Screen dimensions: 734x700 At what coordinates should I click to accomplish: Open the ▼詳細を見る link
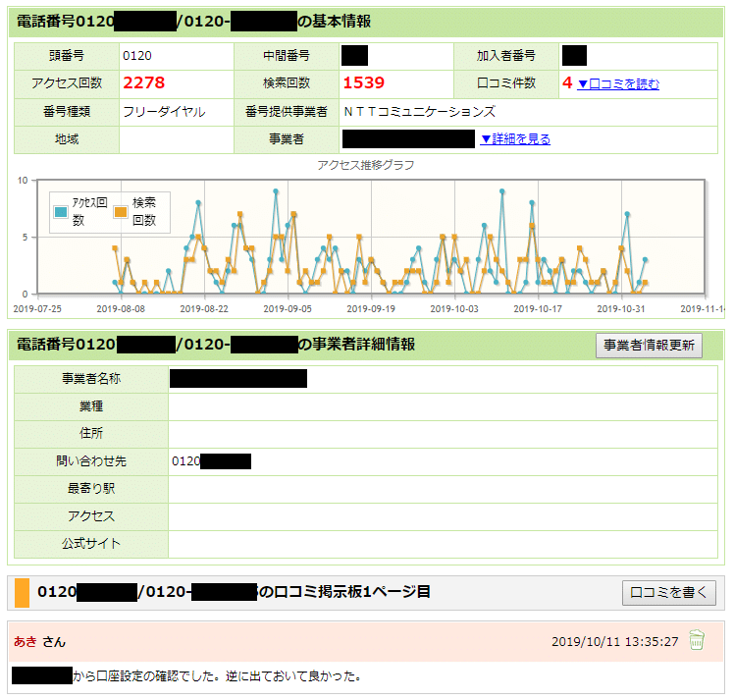point(515,139)
